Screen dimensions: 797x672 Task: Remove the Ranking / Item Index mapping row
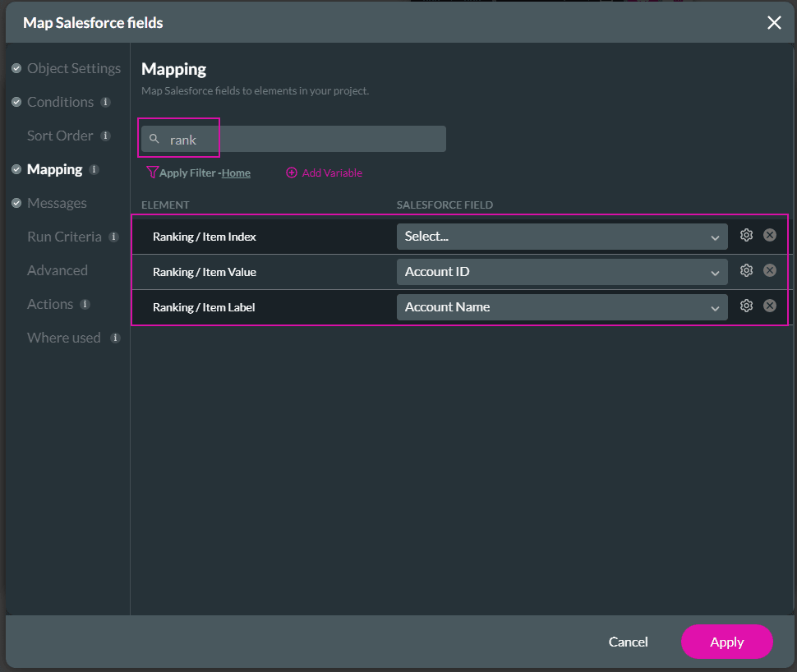(x=770, y=235)
